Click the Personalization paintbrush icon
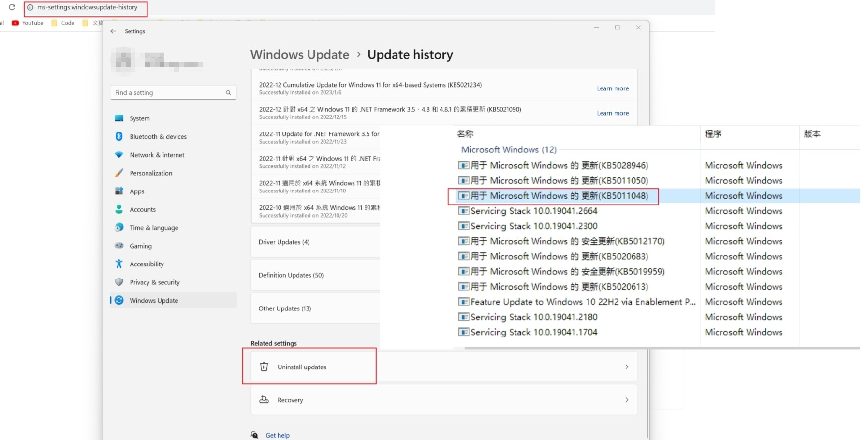Image resolution: width=868 pixels, height=440 pixels. (x=119, y=173)
